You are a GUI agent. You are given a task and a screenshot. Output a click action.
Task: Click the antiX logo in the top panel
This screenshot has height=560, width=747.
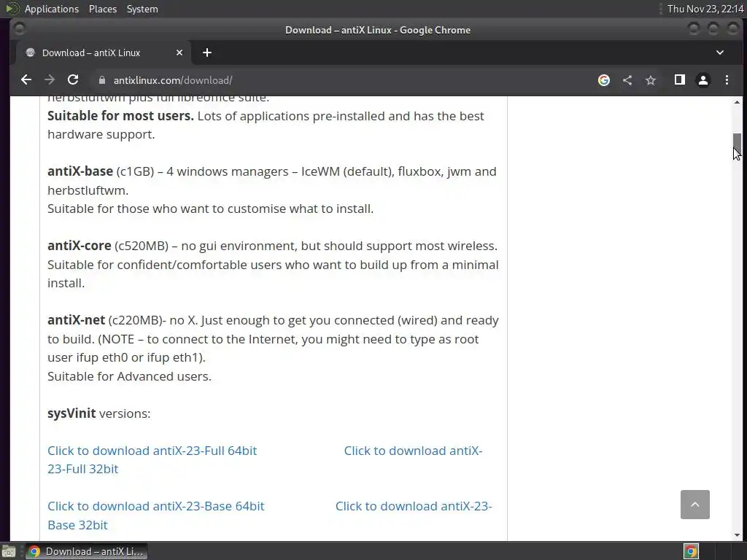point(12,9)
